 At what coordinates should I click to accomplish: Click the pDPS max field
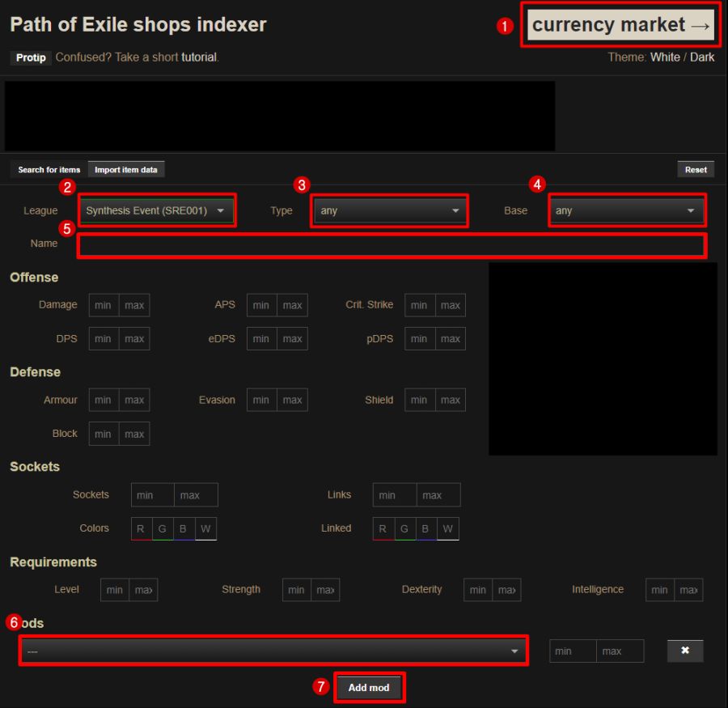point(451,339)
